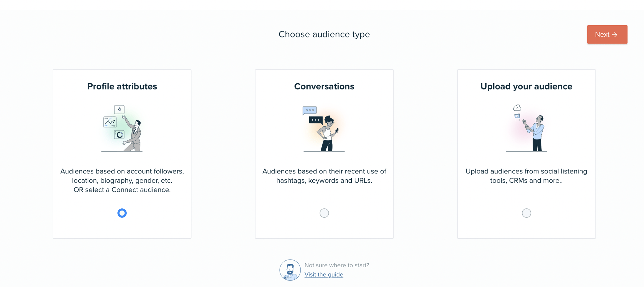Screen dimensions: 644x287
Task: Click the Conversations card title text
Action: (x=324, y=86)
